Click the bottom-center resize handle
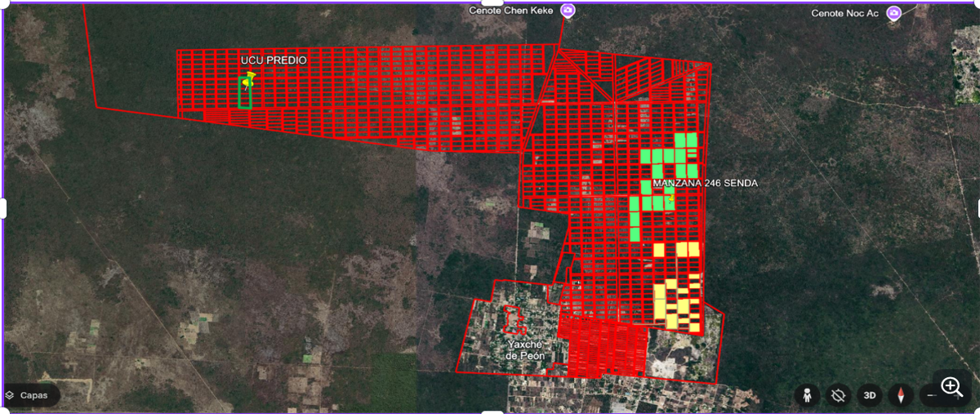Image resolution: width=980 pixels, height=414 pixels. [490, 412]
